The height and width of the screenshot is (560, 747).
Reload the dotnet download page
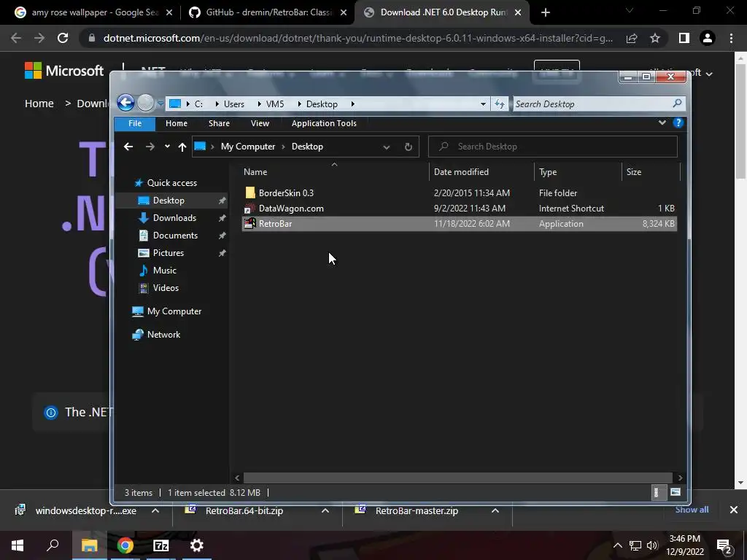63,38
